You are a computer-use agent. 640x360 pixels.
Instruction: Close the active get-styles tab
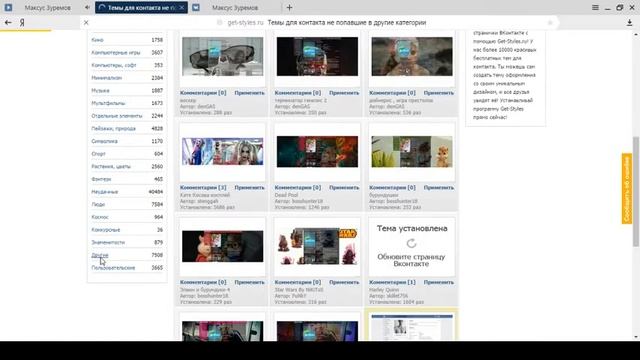tap(182, 7)
